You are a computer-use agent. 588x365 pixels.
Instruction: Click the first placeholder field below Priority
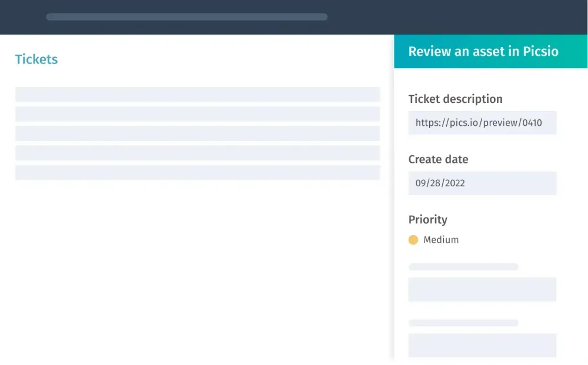(x=482, y=289)
